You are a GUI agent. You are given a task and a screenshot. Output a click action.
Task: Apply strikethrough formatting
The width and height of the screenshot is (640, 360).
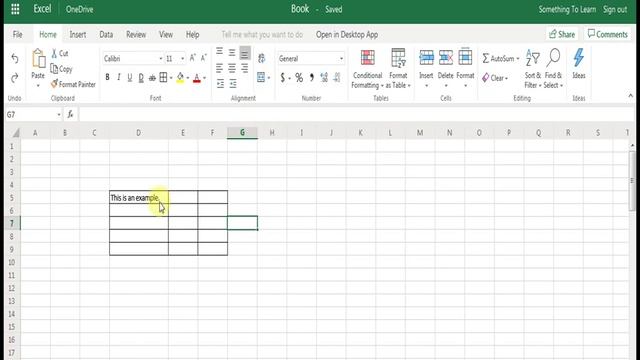(152, 78)
